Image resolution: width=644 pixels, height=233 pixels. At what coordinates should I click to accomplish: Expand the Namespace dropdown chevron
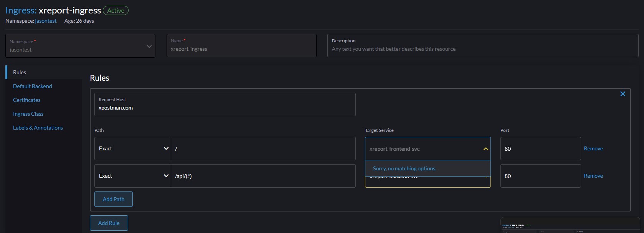[149, 46]
